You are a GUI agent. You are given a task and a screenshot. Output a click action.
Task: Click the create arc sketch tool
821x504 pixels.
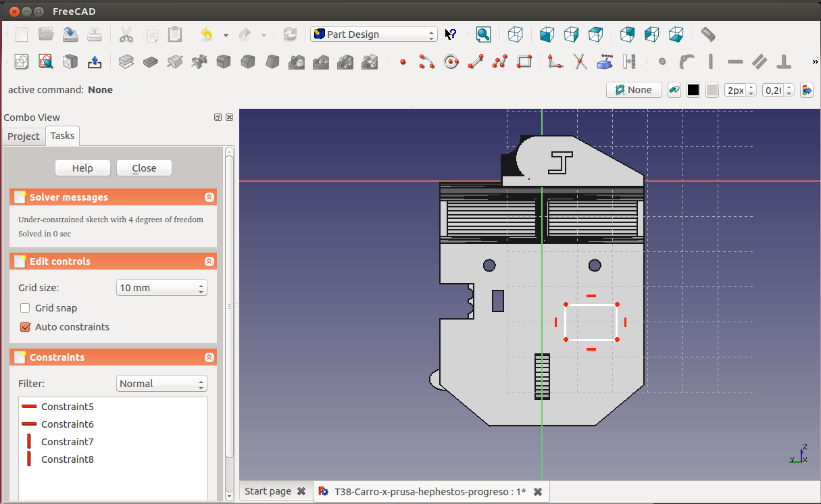(426, 62)
